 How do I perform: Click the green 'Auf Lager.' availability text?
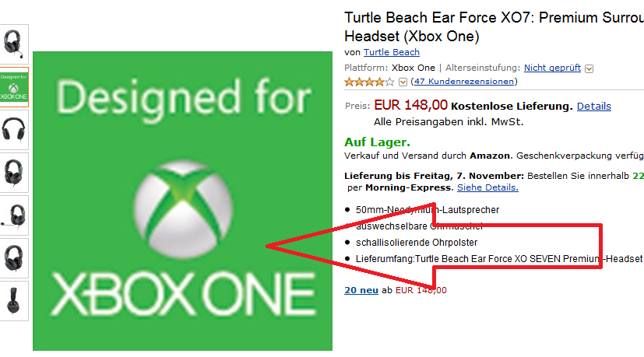(377, 142)
